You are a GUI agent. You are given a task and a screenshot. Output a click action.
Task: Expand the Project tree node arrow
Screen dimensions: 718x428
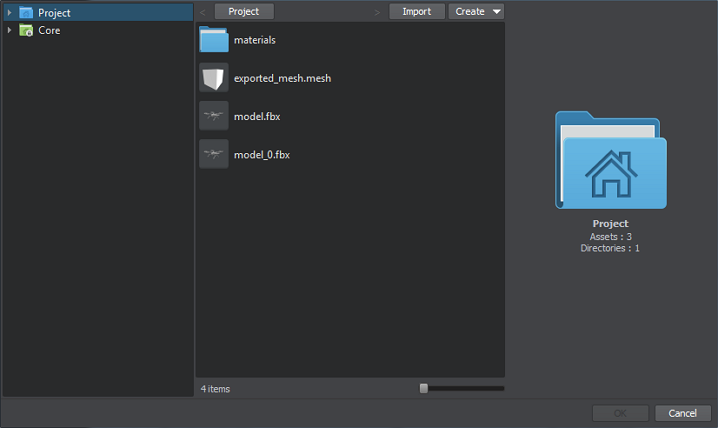pyautogui.click(x=9, y=13)
